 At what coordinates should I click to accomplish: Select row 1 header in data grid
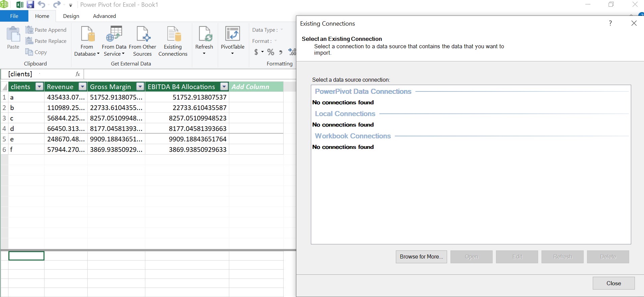4,97
